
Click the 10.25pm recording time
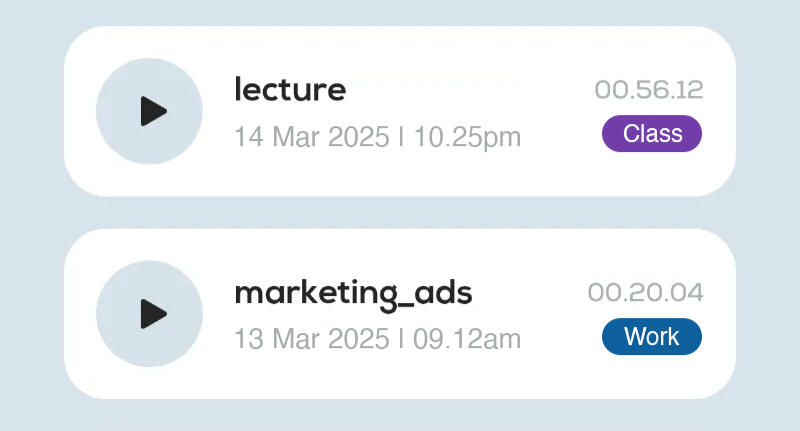coord(467,137)
